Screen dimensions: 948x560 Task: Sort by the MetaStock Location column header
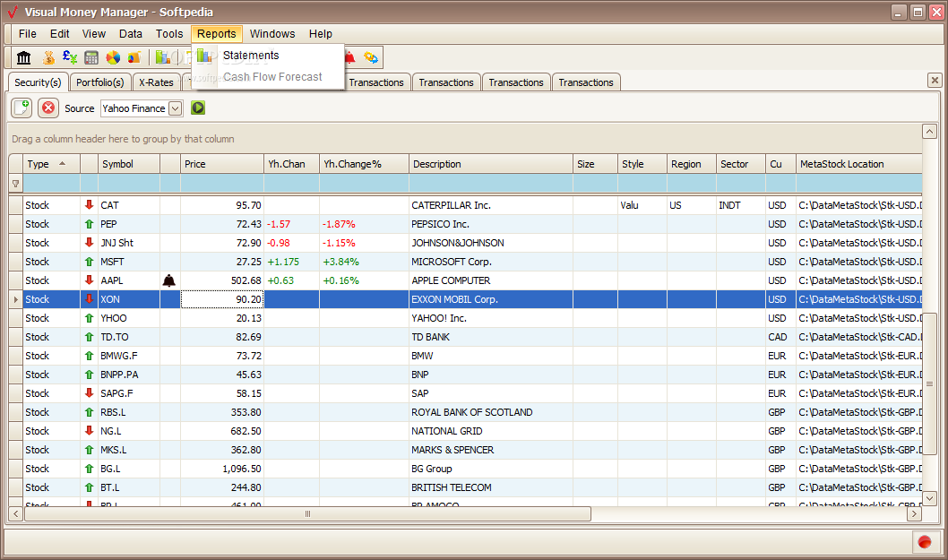[x=858, y=164]
